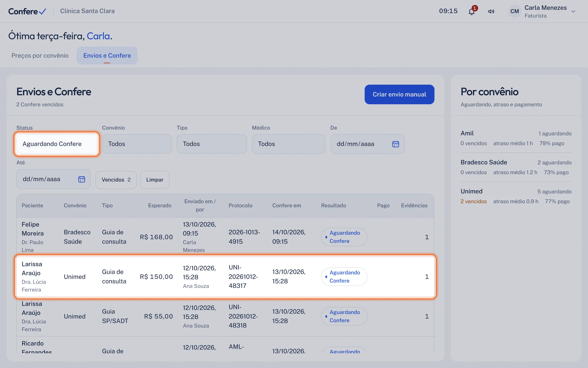Click protocol UNI-20261012-48318
Screen dimensions: 588x368
pyautogui.click(x=243, y=316)
